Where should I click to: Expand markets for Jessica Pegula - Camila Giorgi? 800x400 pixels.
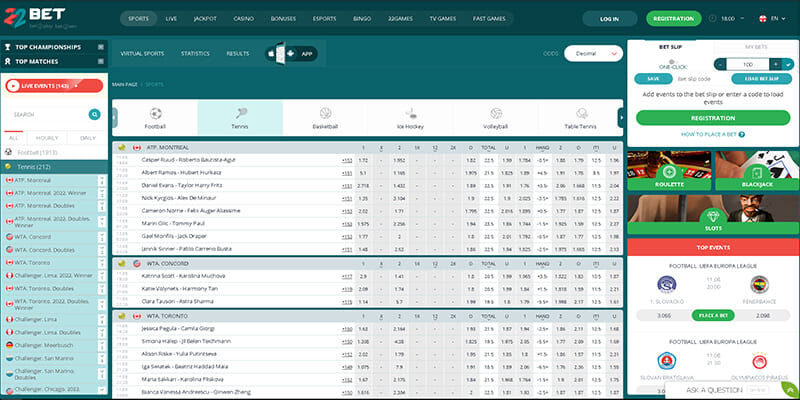tap(347, 329)
